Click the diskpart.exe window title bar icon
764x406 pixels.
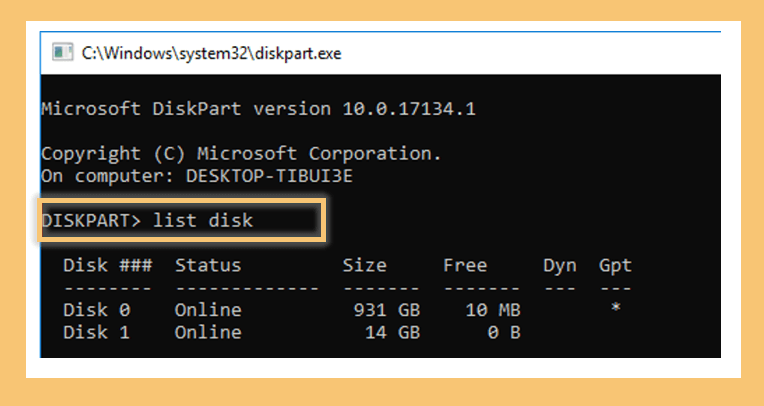62,52
